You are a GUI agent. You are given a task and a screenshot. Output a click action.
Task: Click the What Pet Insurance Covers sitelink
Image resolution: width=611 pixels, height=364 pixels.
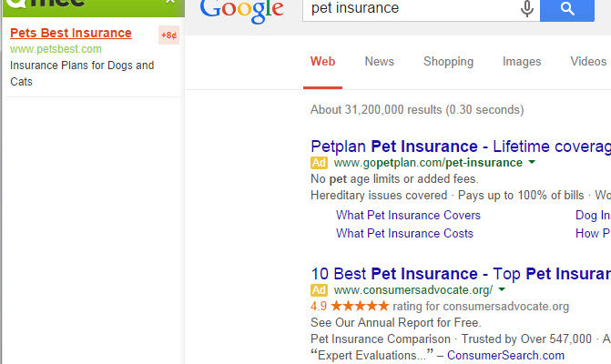(x=408, y=215)
